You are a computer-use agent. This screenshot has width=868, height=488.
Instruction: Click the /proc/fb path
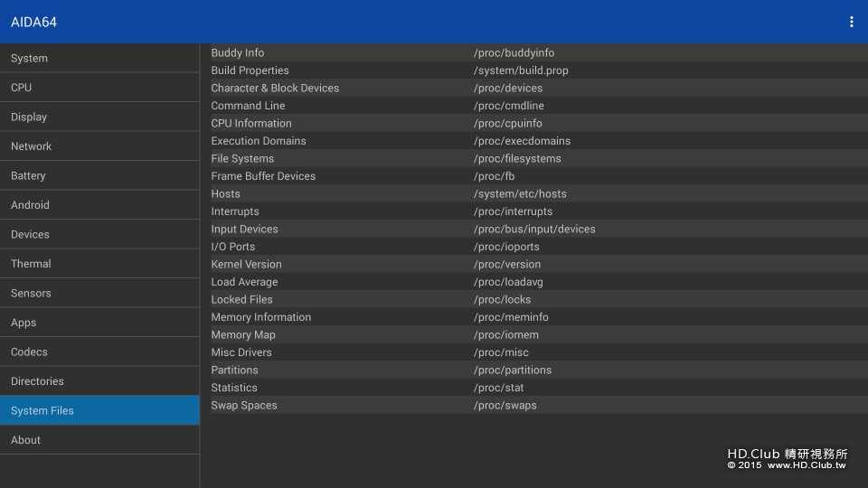[x=494, y=176]
